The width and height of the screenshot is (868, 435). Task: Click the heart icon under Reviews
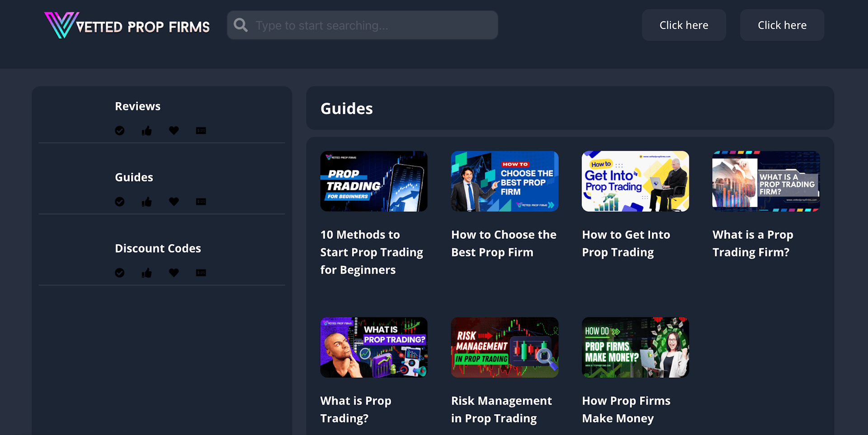[174, 131]
